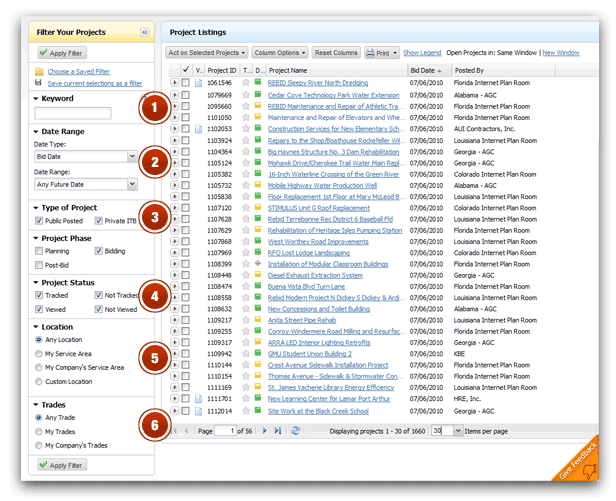This screenshot has height=501, width=616.
Task: Click the save filter disk icon
Action: tap(38, 83)
